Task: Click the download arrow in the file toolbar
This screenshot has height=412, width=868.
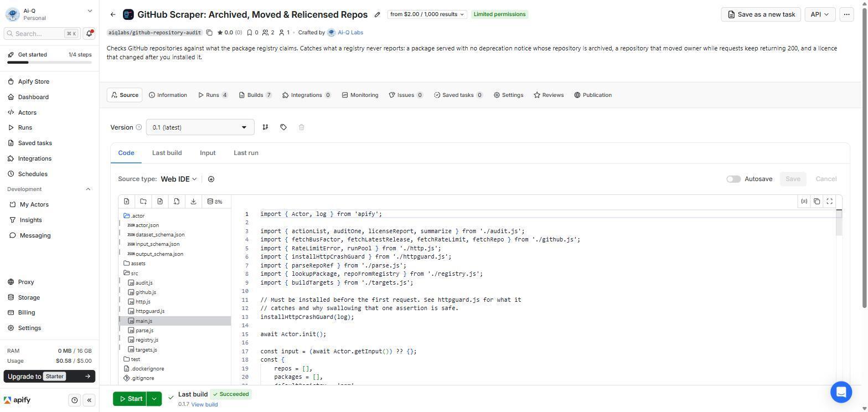Action: tap(193, 202)
